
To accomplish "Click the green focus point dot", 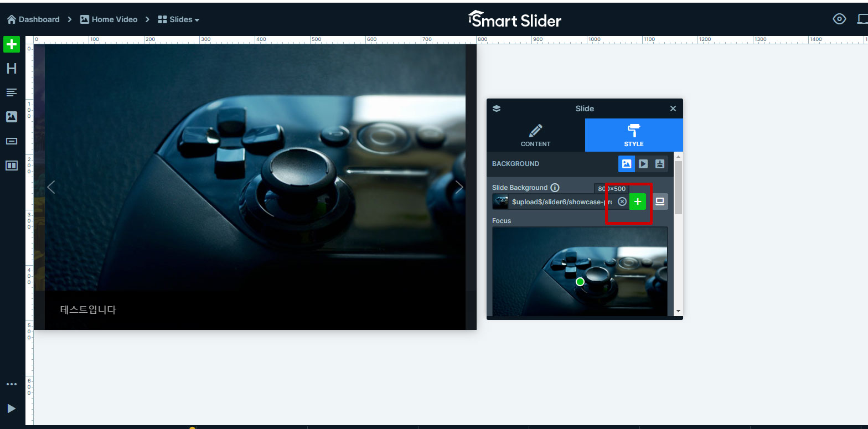I will point(580,282).
